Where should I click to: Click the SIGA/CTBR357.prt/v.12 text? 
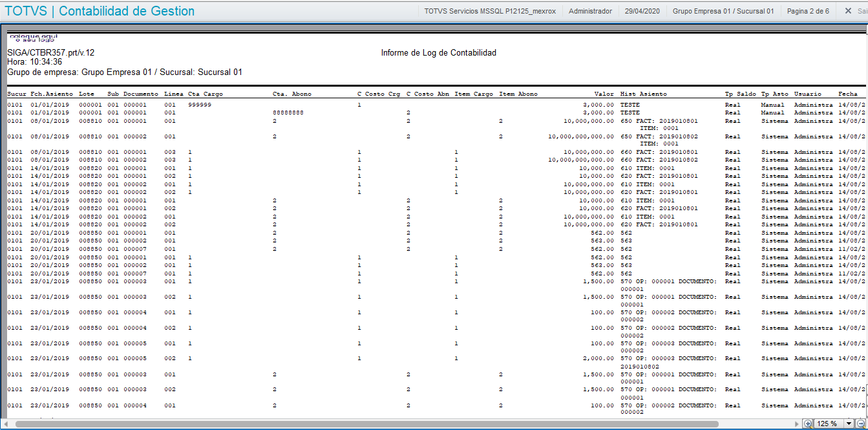click(x=50, y=52)
